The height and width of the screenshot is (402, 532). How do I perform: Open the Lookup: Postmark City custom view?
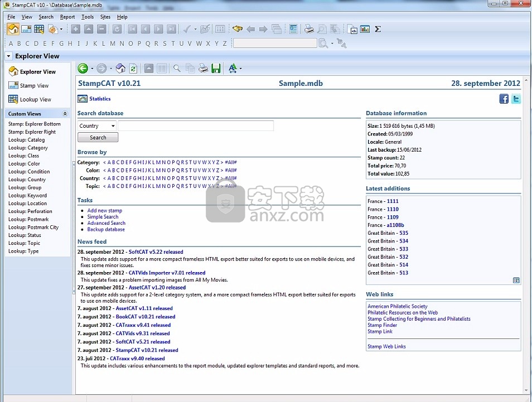[33, 227]
